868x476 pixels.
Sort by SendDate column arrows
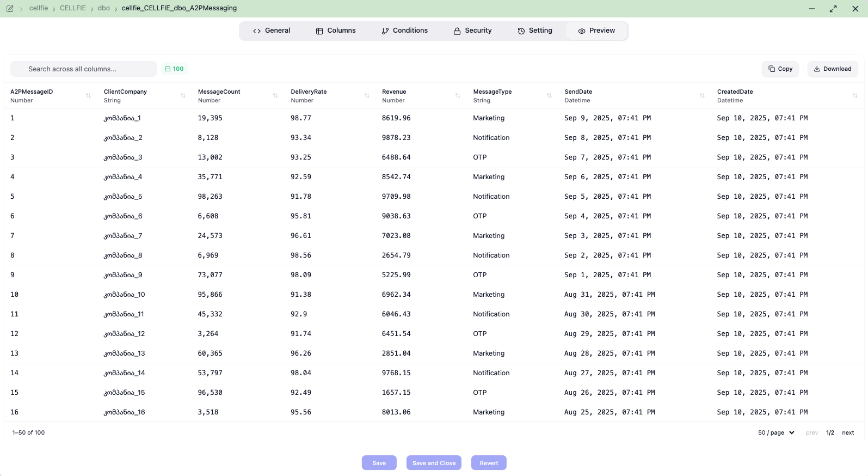coord(702,96)
